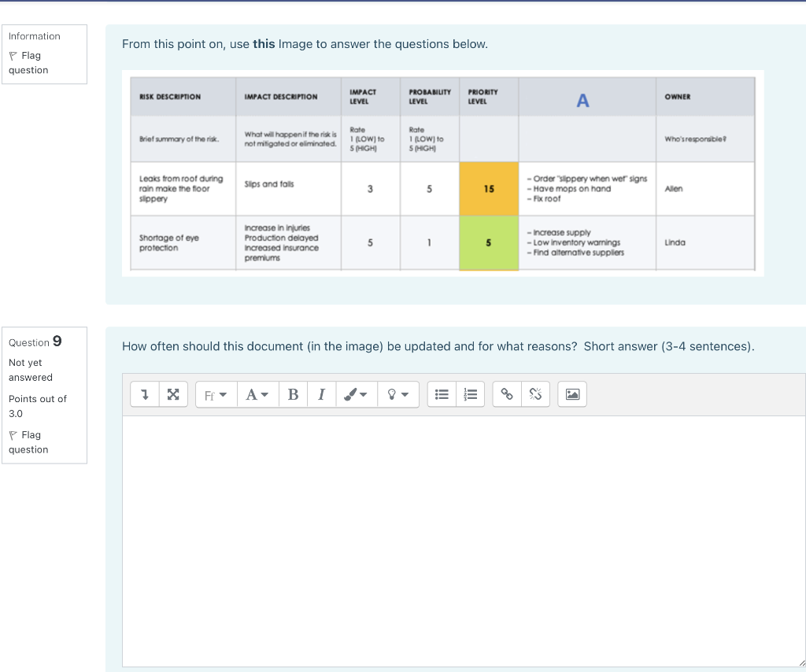Apply bold formatting
Screen dimensions: 806x672
click(293, 394)
